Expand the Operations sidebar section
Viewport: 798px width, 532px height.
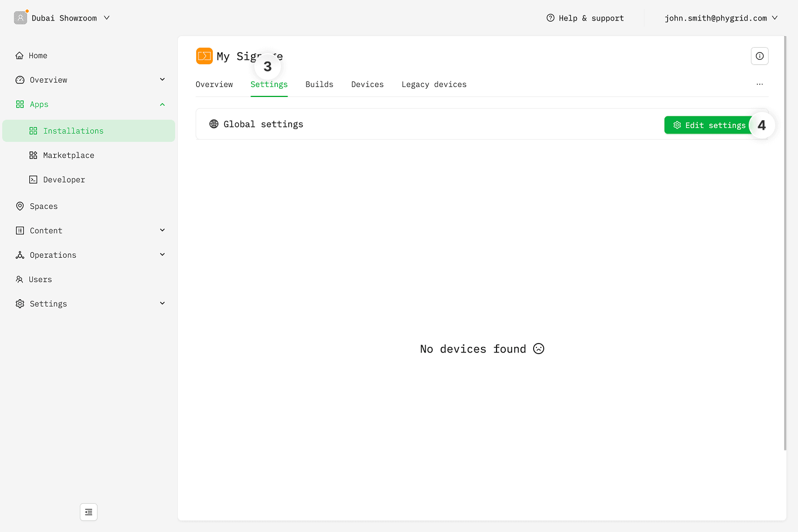pyautogui.click(x=162, y=255)
